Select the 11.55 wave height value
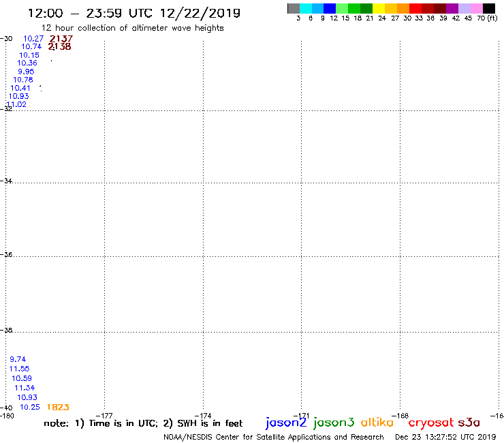This screenshot has height=443, width=504. [19, 369]
